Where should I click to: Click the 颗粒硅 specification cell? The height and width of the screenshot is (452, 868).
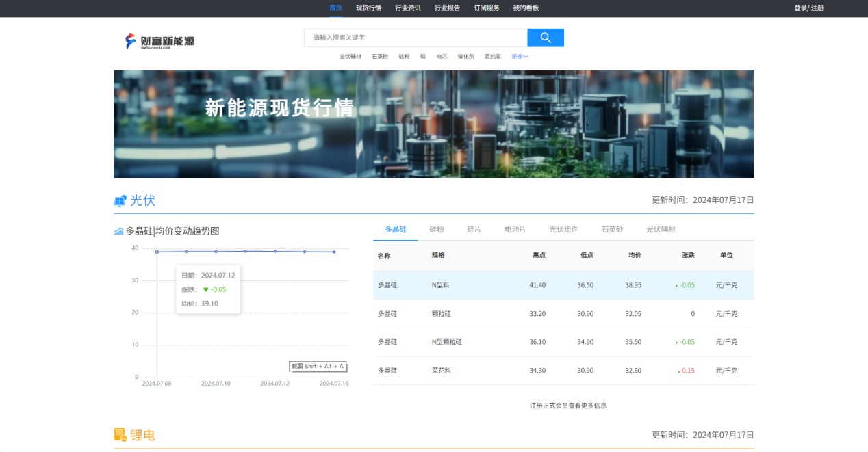[442, 314]
